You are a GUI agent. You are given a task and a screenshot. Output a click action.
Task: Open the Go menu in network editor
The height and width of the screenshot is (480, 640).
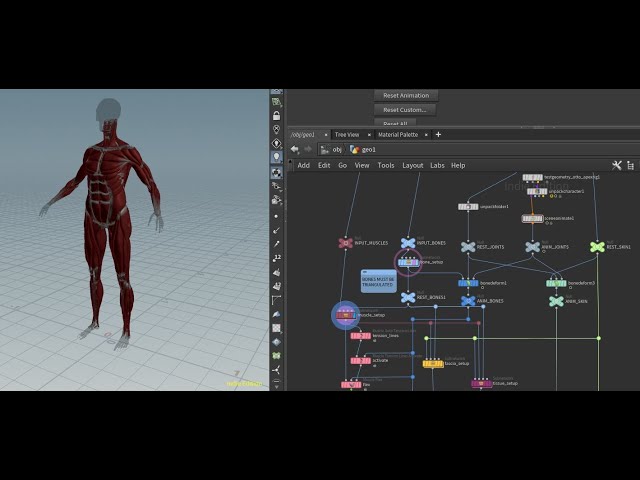342,165
